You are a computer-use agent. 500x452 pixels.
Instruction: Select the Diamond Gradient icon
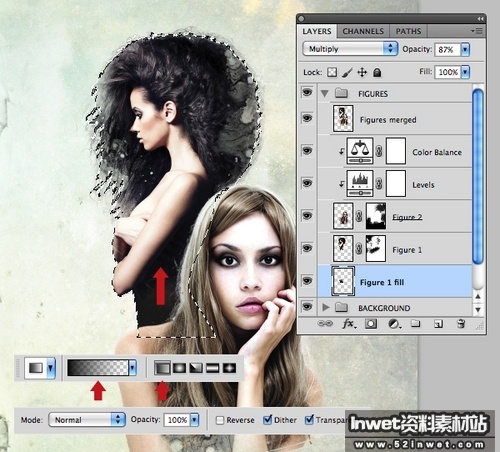coord(229,368)
